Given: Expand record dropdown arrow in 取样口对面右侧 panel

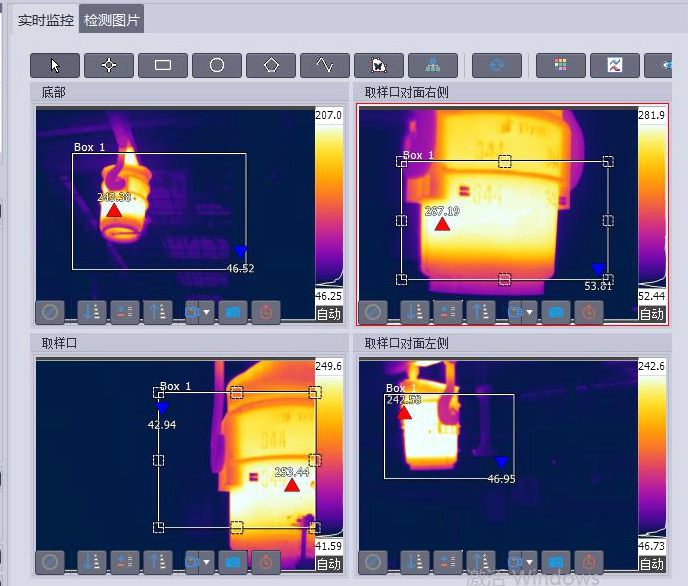Looking at the screenshot, I should 530,312.
